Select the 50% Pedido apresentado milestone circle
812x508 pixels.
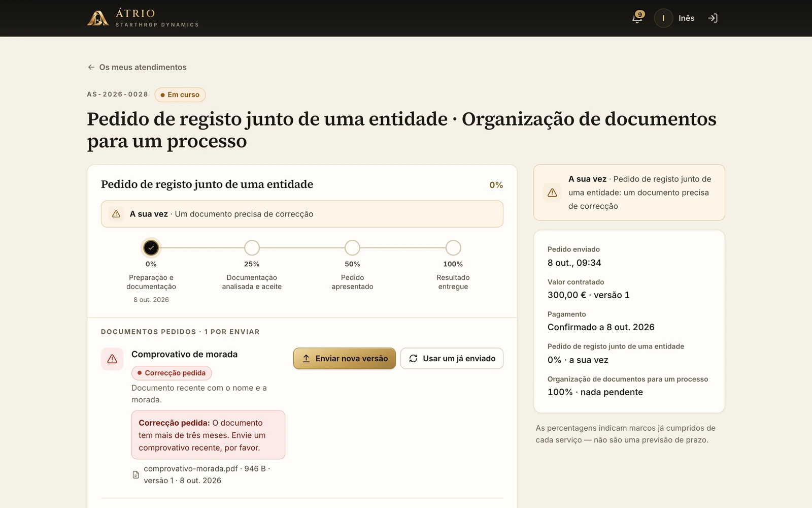[352, 248]
